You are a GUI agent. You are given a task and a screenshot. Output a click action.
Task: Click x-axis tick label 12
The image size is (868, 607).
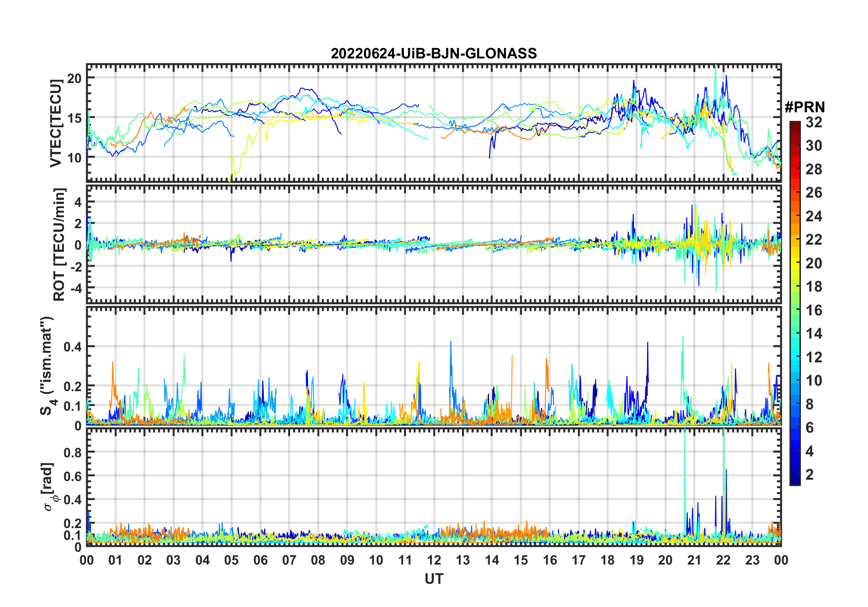point(434,560)
